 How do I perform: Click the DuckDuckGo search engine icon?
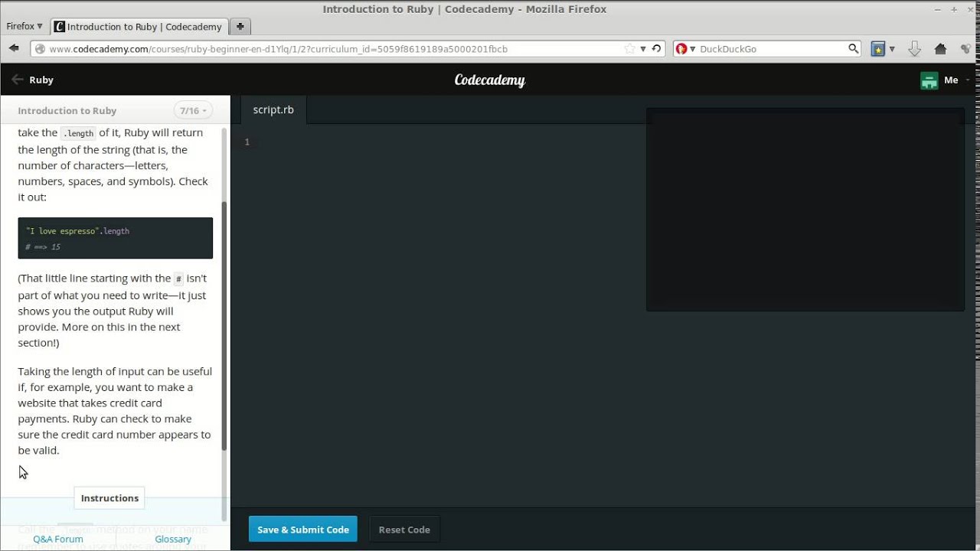[x=681, y=48]
